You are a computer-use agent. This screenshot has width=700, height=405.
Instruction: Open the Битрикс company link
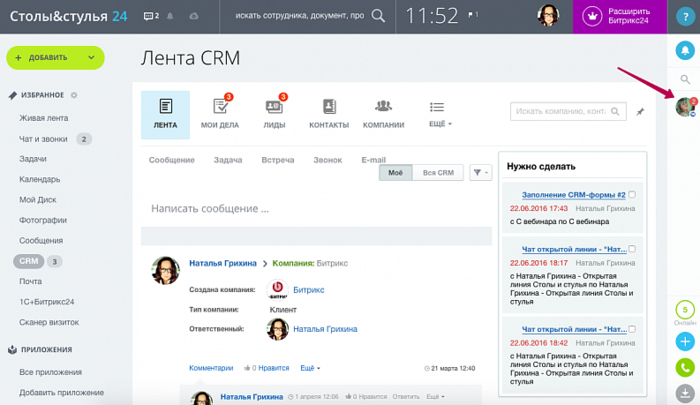point(308,290)
